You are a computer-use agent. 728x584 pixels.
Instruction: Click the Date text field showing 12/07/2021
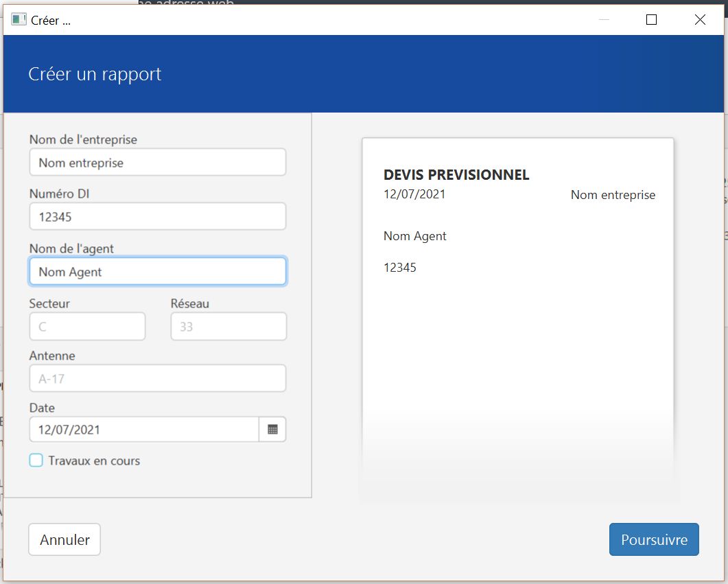(x=144, y=430)
